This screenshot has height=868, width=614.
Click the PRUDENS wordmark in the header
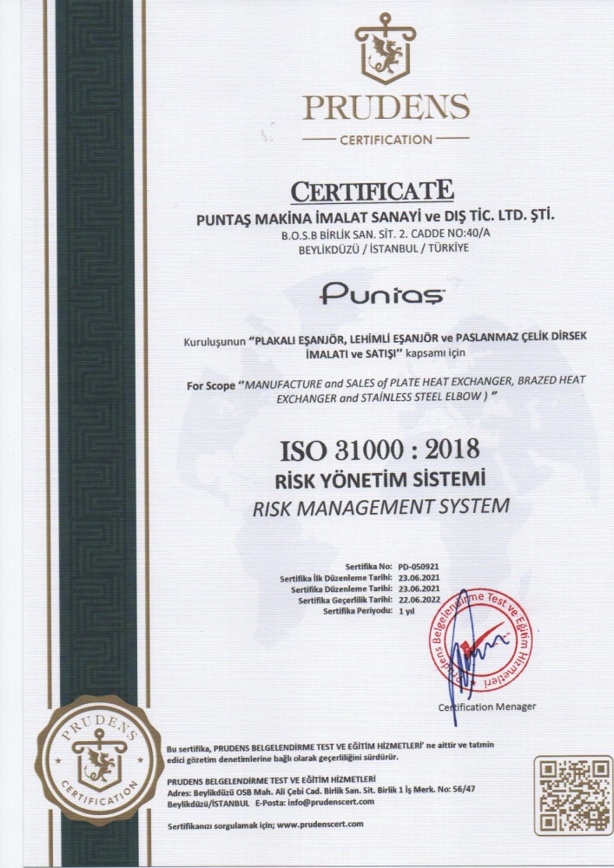click(x=386, y=108)
